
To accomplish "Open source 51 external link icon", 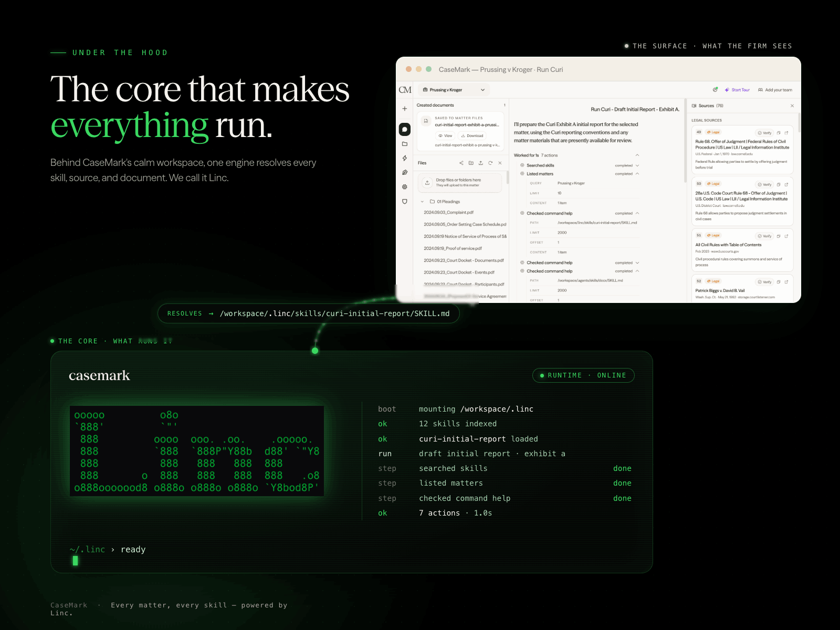I will (786, 236).
